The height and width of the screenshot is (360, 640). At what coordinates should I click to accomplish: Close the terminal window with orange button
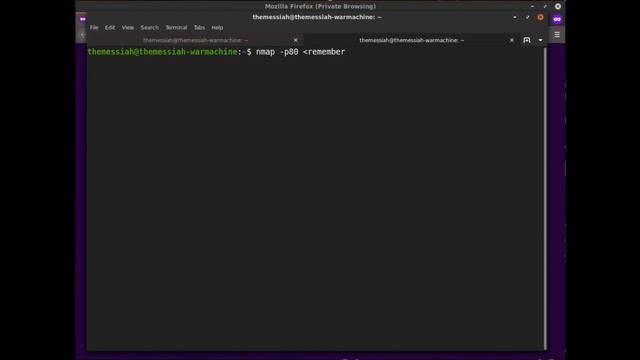point(540,17)
